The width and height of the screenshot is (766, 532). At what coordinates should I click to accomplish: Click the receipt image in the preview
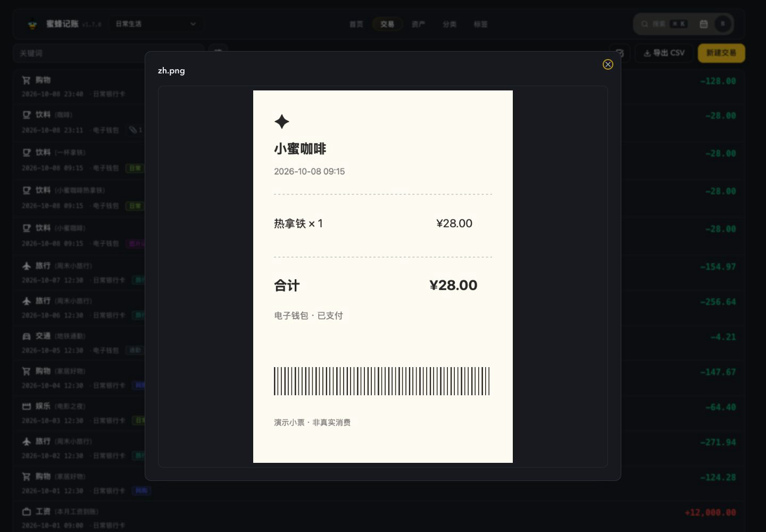tap(383, 277)
